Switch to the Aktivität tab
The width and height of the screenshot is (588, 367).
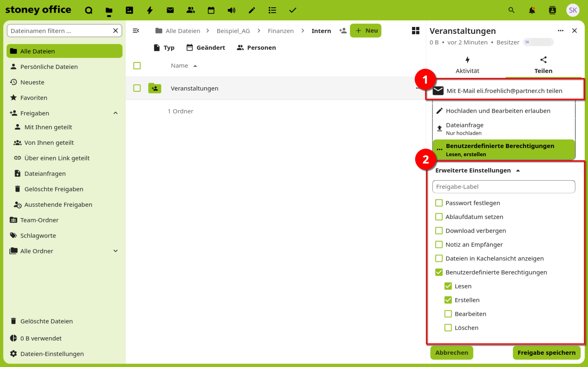click(467, 65)
